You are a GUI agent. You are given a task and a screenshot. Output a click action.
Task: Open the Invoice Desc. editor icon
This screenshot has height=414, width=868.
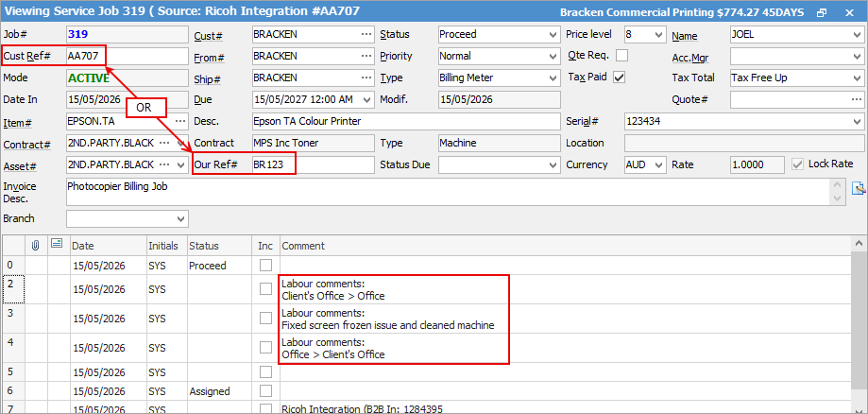pos(858,188)
